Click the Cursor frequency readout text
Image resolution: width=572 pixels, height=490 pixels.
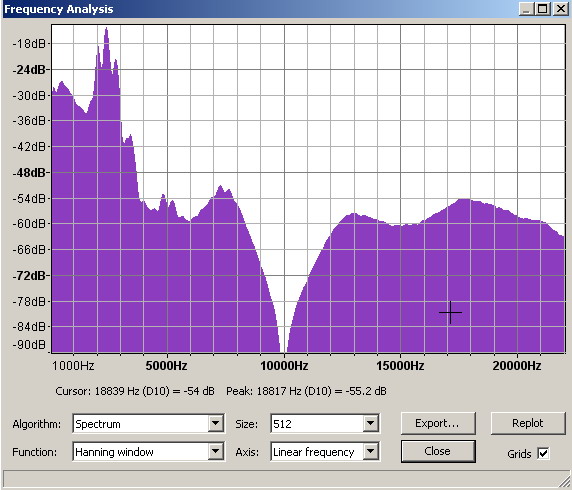tap(135, 391)
